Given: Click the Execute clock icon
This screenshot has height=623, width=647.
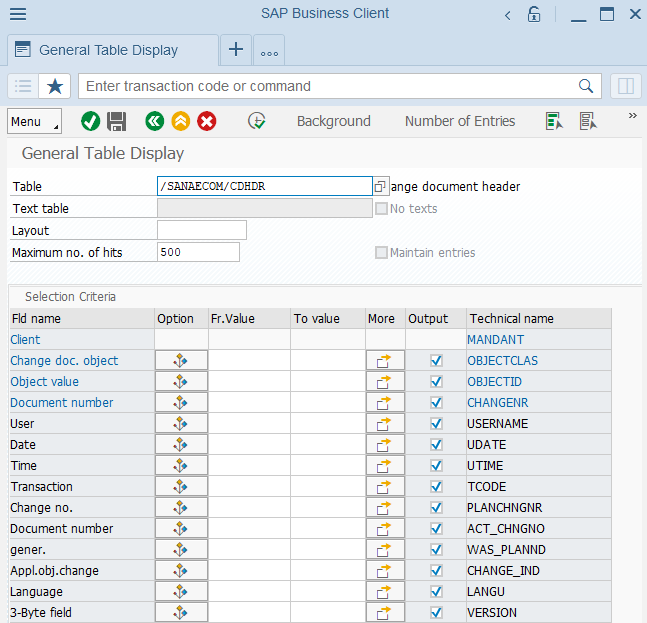Looking at the screenshot, I should tap(257, 121).
